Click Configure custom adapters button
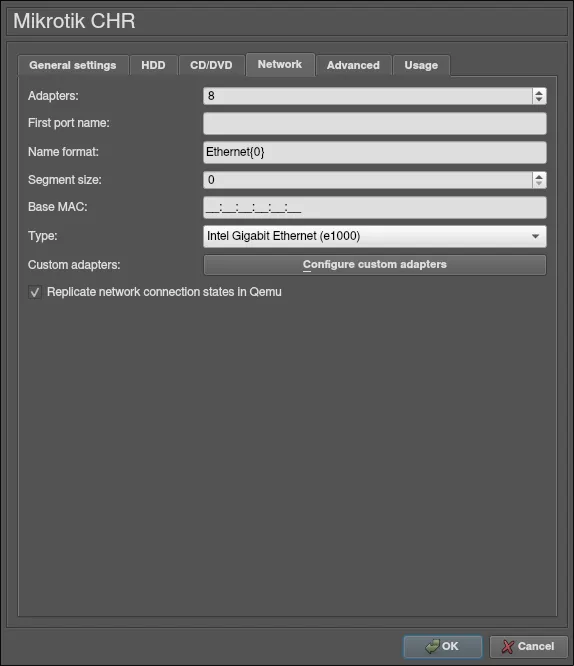Screen dimensions: 574x666 tap(375, 265)
